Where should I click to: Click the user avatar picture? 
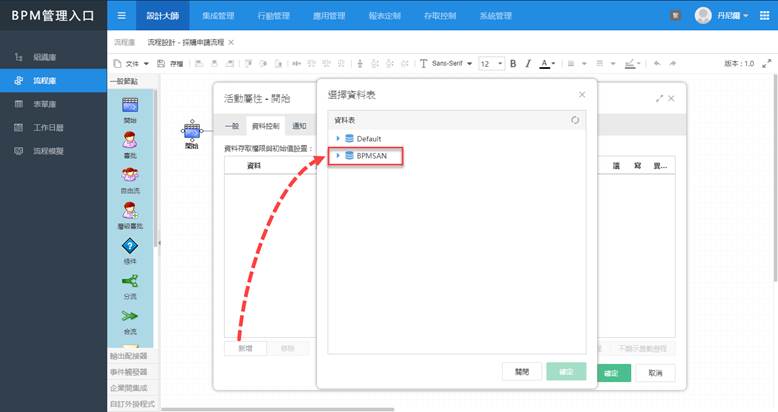[703, 15]
